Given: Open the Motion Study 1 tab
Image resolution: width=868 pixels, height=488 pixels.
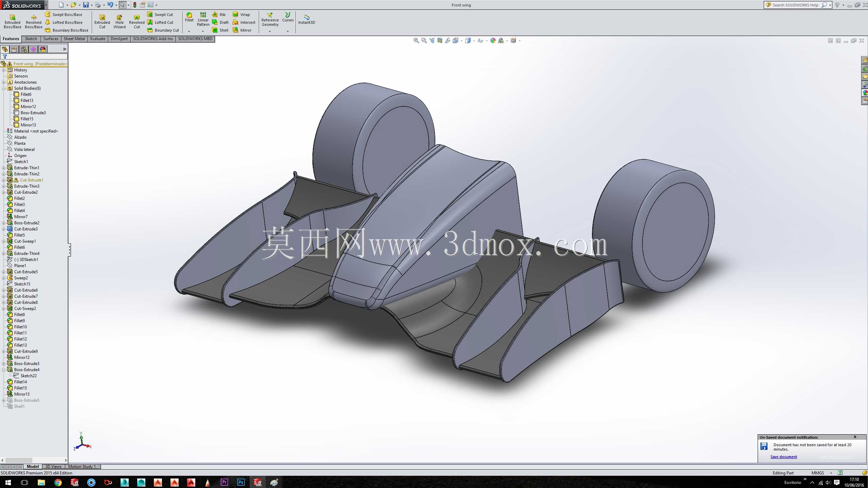Looking at the screenshot, I should [x=82, y=467].
